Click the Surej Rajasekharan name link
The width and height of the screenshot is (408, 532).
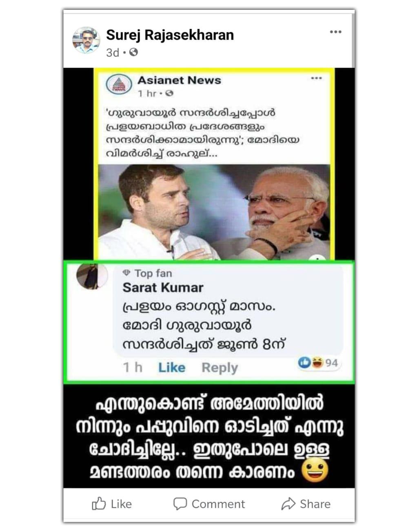pyautogui.click(x=170, y=35)
